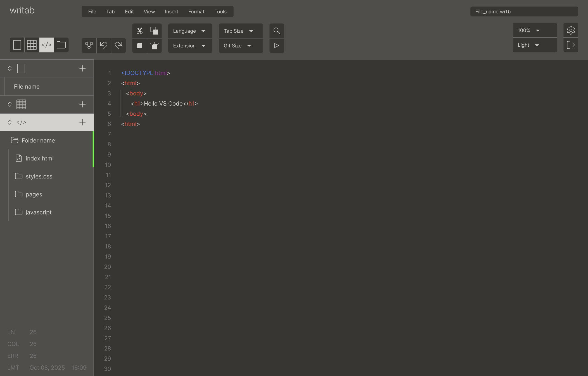
Task: Click the document page icon in sidebar
Action: point(21,68)
